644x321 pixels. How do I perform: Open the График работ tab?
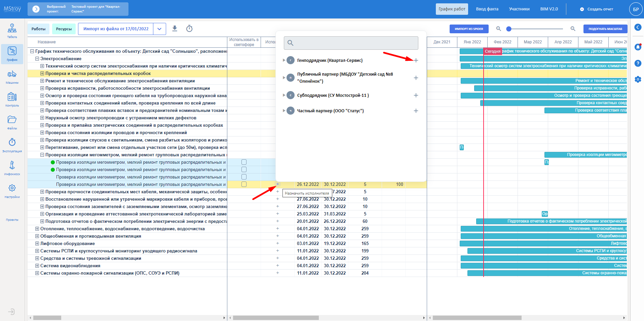pos(452,9)
